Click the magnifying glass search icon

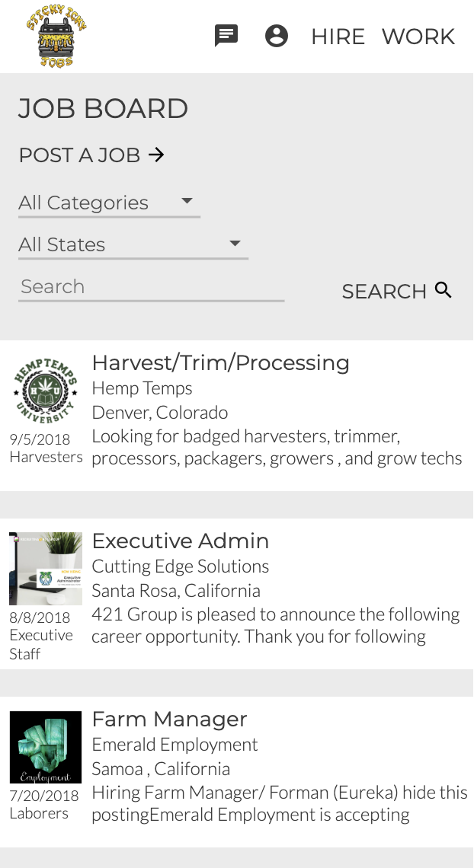444,290
